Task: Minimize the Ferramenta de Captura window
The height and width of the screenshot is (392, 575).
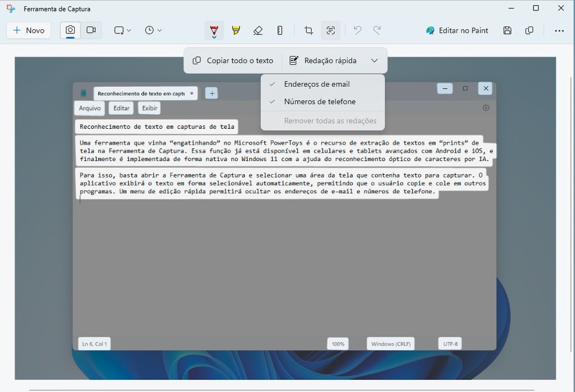Action: click(512, 8)
